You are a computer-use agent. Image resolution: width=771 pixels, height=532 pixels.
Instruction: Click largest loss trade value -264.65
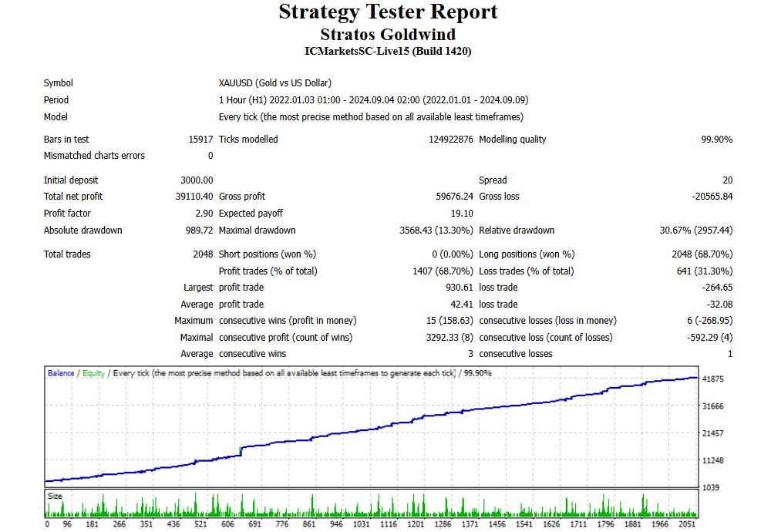717,287
